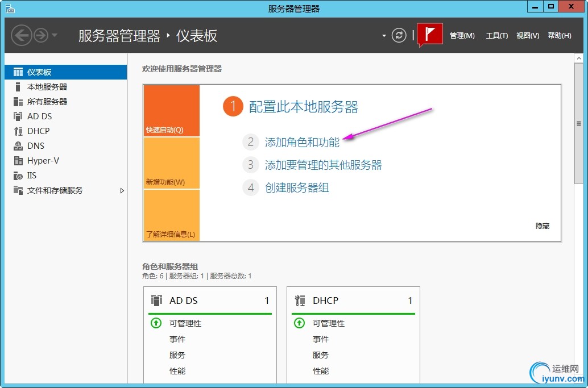Open the Hyper-V sidebar entry

click(x=65, y=161)
